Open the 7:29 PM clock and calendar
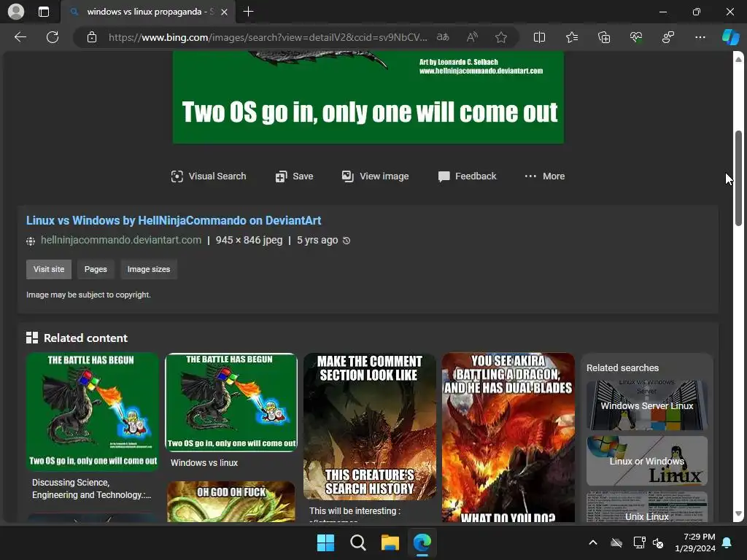This screenshot has width=747, height=560. point(695,542)
